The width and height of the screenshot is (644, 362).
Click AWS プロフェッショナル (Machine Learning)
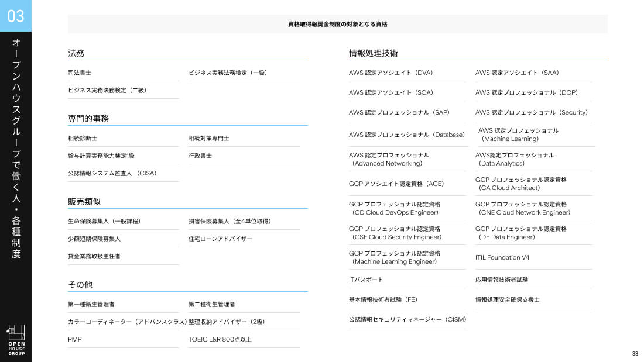pos(518,135)
